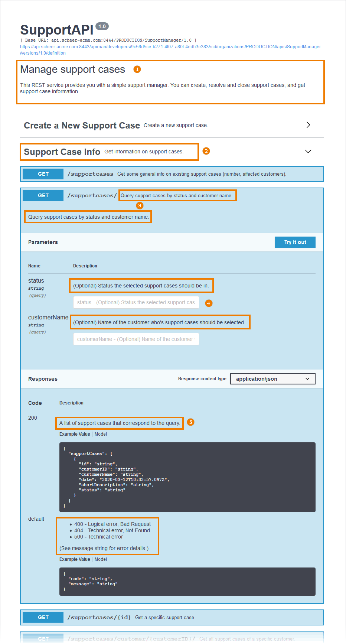Click the orange annotation marker number 4

pyautogui.click(x=209, y=303)
